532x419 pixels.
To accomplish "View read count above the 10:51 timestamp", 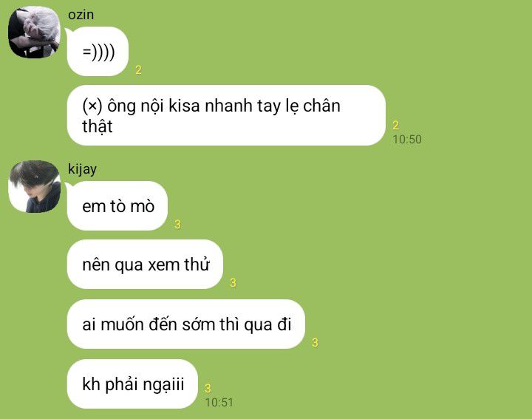I will tap(208, 388).
